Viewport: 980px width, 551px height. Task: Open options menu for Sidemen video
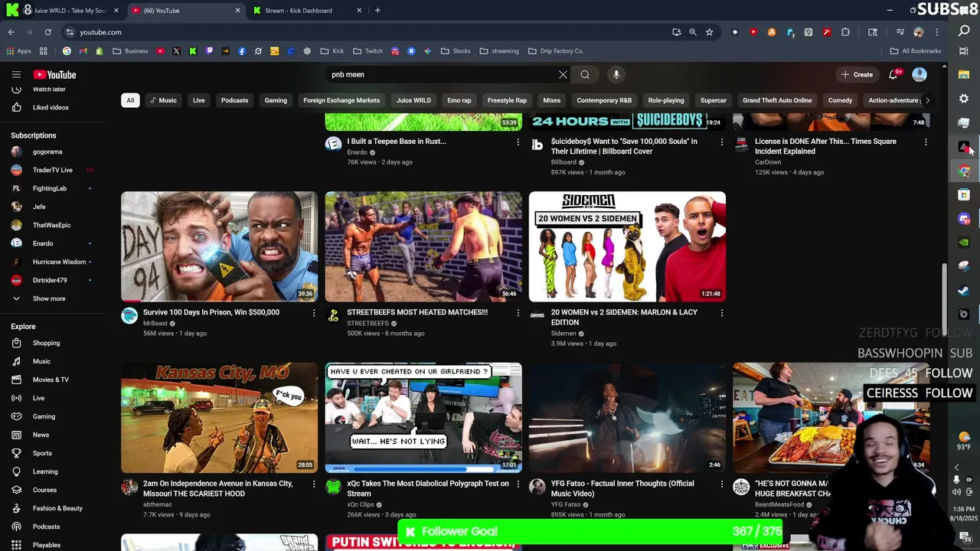click(x=721, y=312)
